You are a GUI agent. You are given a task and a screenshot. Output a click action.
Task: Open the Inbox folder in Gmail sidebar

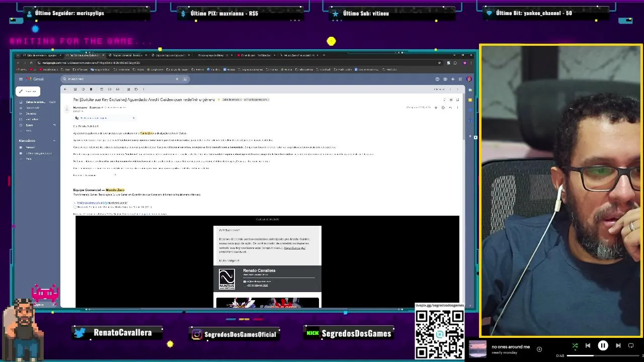[x=38, y=102]
